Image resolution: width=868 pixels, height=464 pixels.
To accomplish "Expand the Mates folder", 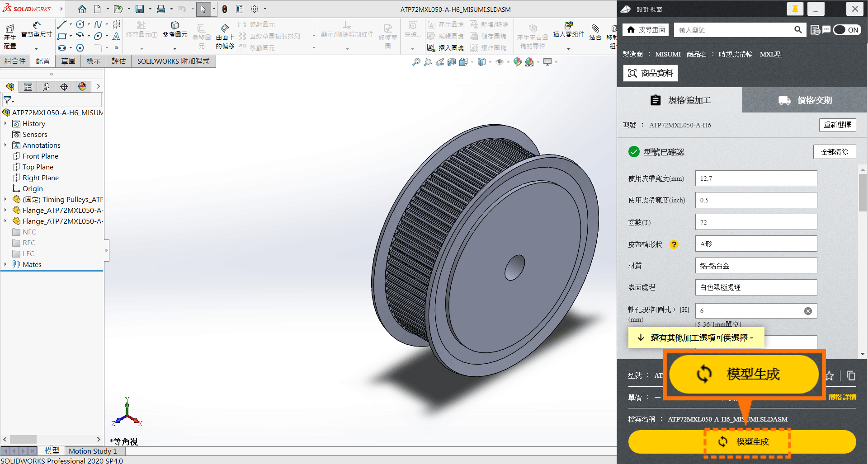I will 5,264.
